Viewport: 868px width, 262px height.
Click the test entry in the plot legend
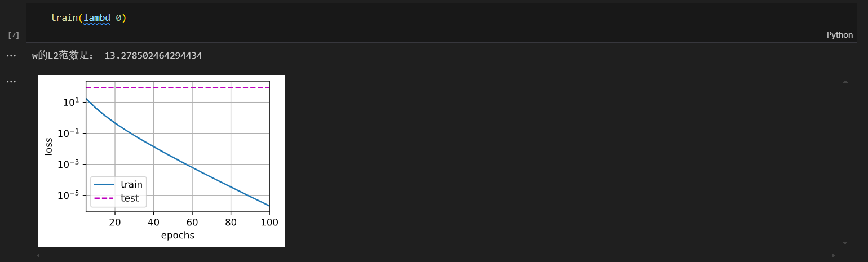click(130, 198)
